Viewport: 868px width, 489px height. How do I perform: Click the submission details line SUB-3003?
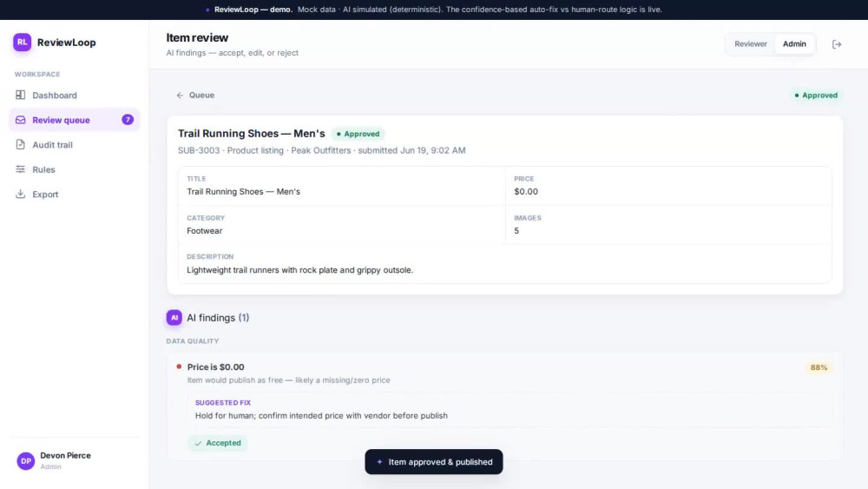(x=322, y=150)
